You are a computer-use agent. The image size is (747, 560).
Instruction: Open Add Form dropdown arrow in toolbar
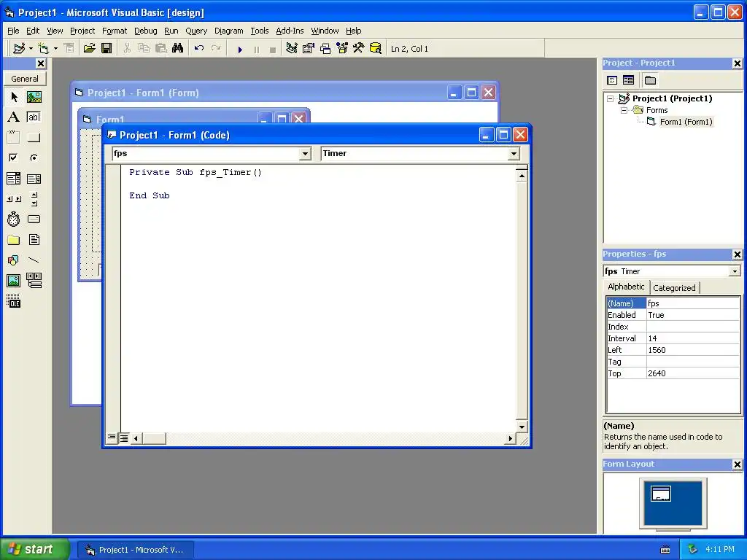point(55,49)
